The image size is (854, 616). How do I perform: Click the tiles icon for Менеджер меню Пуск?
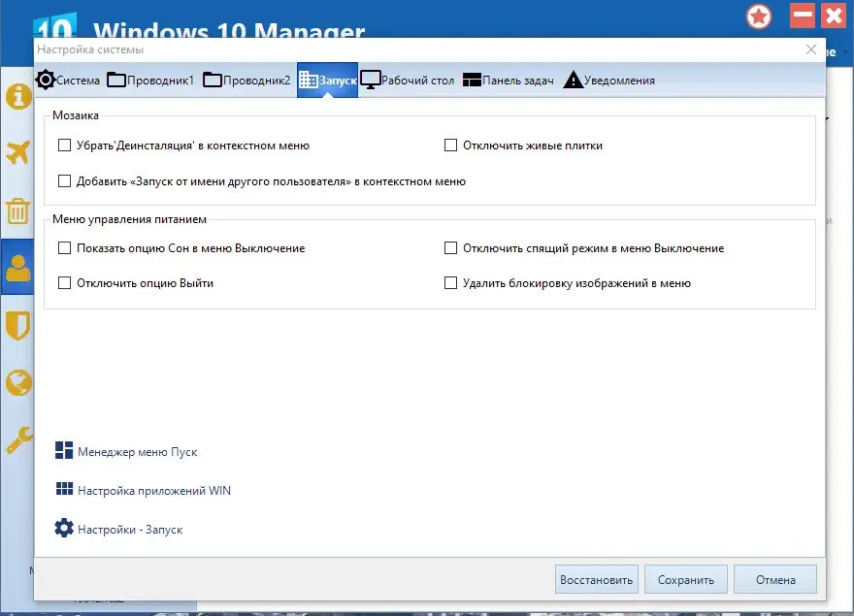[x=64, y=450]
